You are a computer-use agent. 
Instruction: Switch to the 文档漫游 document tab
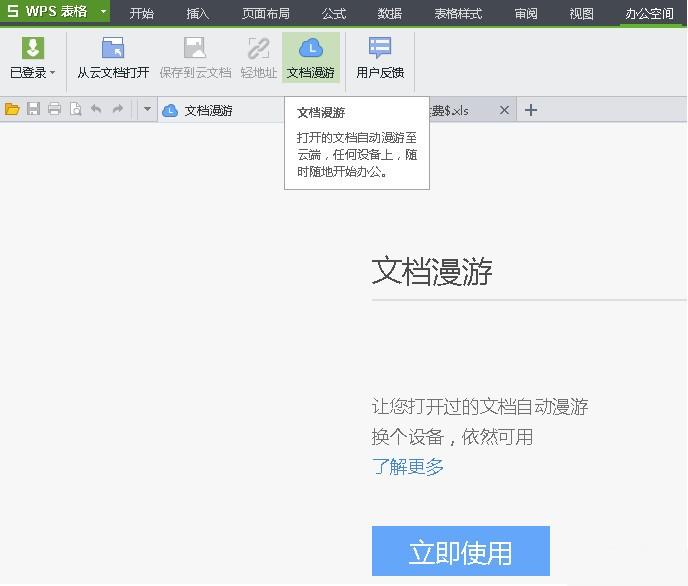tap(208, 110)
